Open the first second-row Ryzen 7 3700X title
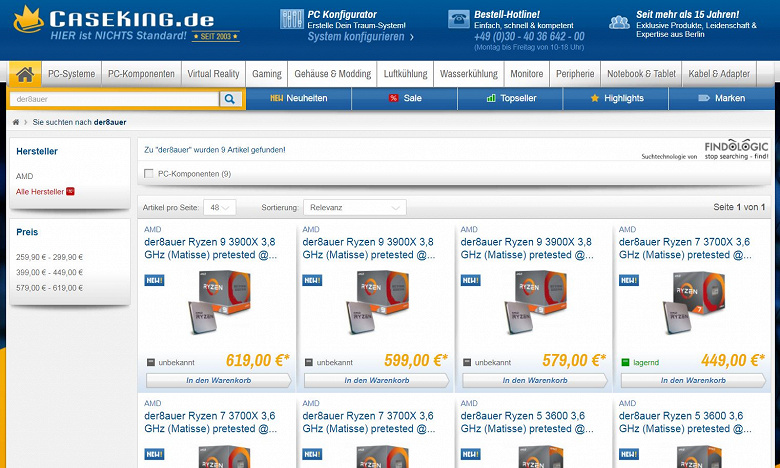 (210, 422)
